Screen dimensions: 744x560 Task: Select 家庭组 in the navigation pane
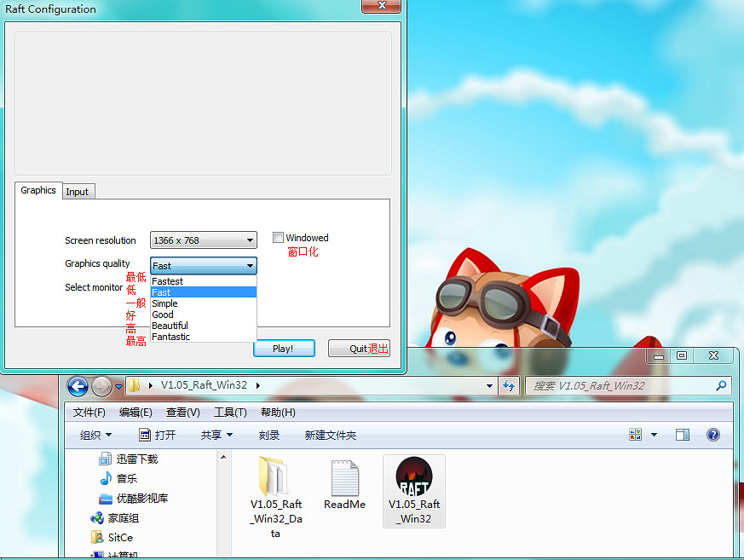123,518
